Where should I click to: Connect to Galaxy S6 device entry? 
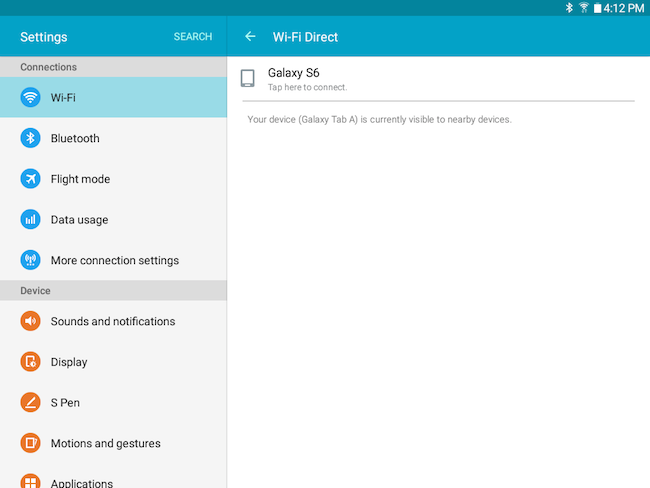[x=438, y=79]
